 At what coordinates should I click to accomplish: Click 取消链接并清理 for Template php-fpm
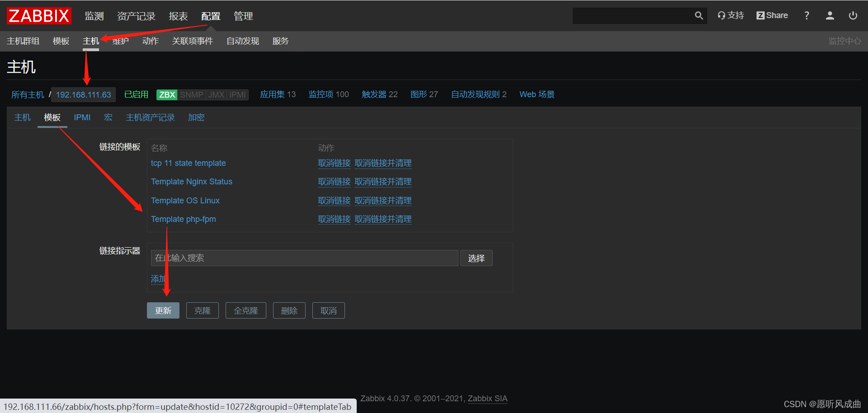(383, 219)
